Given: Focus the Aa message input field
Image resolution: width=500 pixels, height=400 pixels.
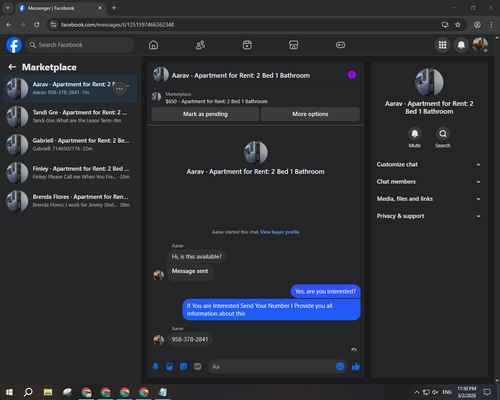Looking at the screenshot, I should point(272,367).
